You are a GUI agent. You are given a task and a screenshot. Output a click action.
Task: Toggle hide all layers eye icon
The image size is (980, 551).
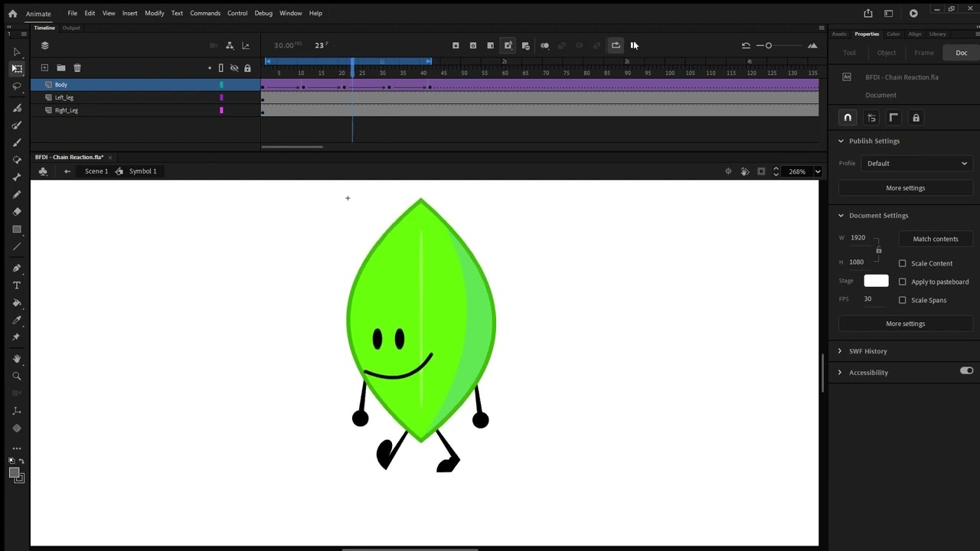click(234, 68)
